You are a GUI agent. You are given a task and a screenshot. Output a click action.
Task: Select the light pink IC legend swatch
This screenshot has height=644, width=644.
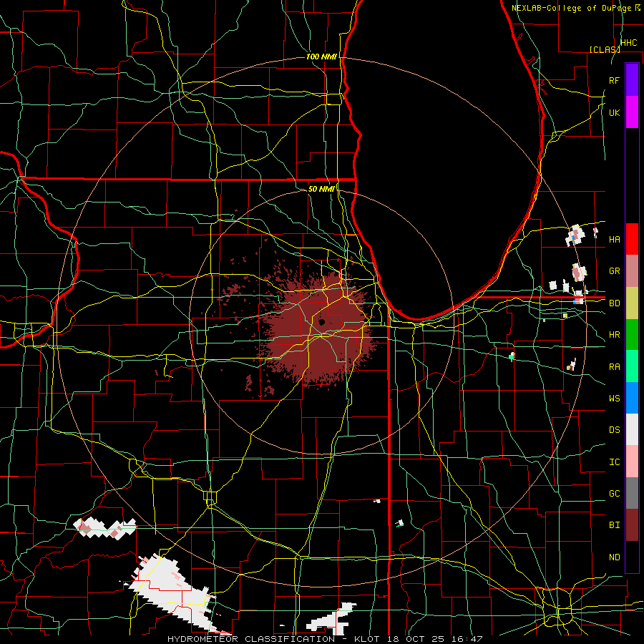tap(632, 462)
